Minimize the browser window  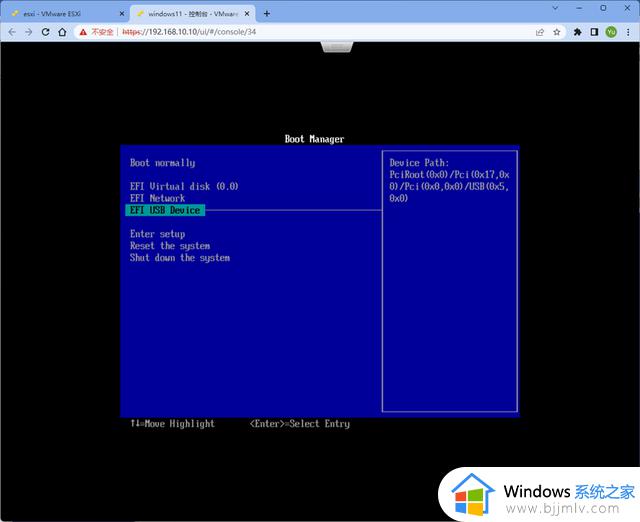(x=579, y=8)
